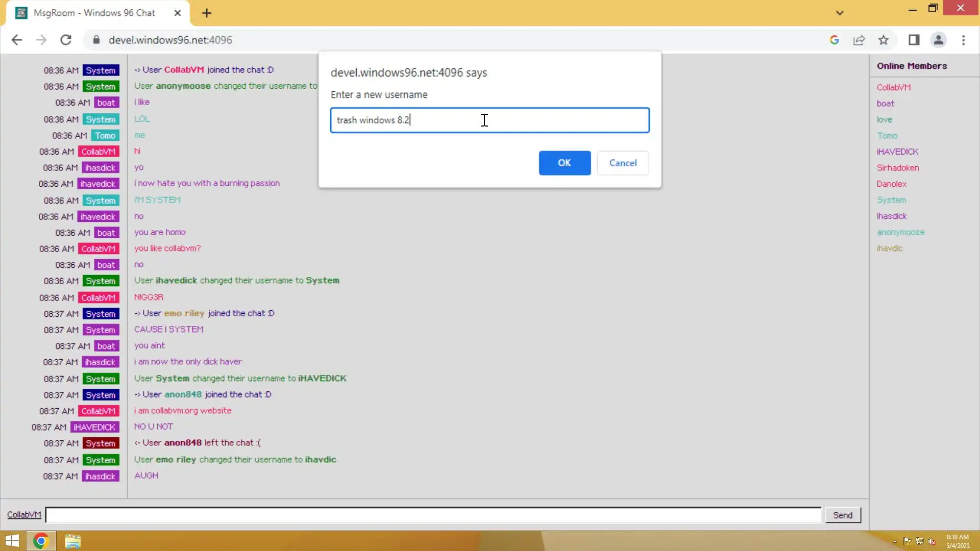Expand the tab search chevron
This screenshot has width=980, height=551.
[x=840, y=13]
